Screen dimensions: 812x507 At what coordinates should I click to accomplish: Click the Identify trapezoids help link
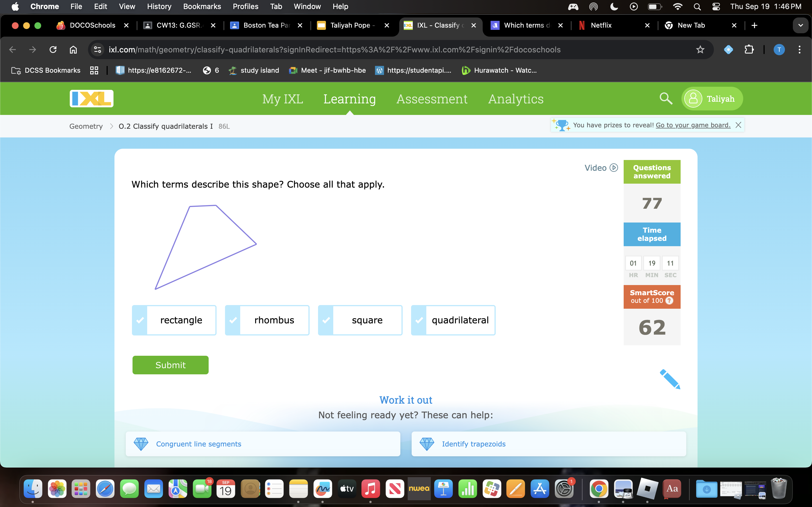473,443
